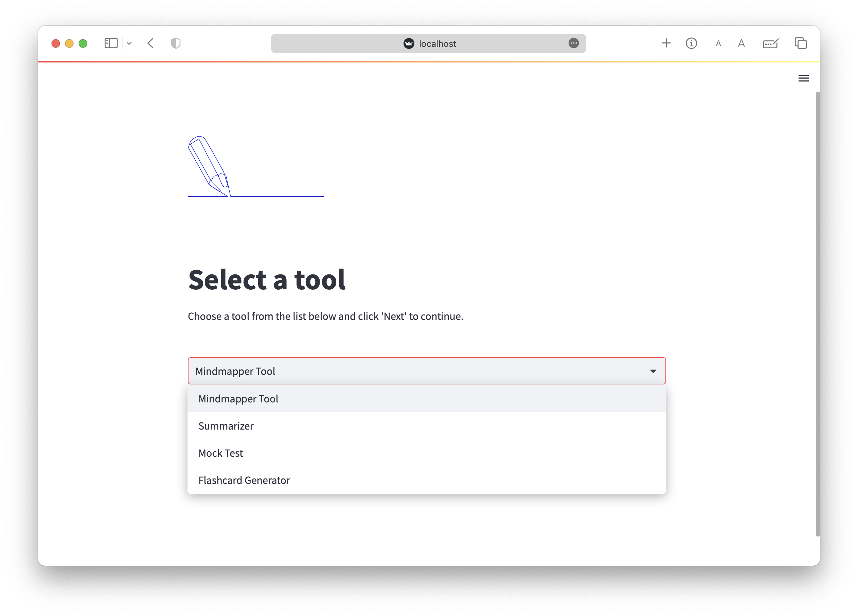This screenshot has height=616, width=858.
Task: Select Flashcard Generator option
Action: pos(244,480)
